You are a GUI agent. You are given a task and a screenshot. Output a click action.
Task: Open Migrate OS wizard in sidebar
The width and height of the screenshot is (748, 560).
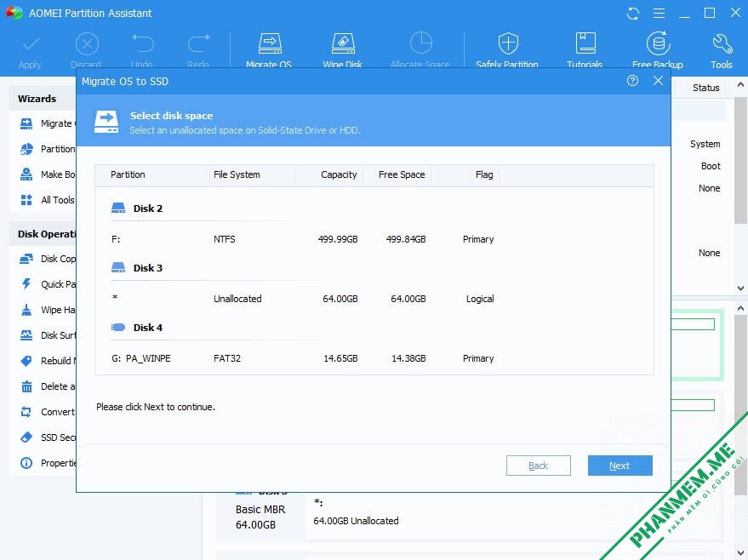47,123
